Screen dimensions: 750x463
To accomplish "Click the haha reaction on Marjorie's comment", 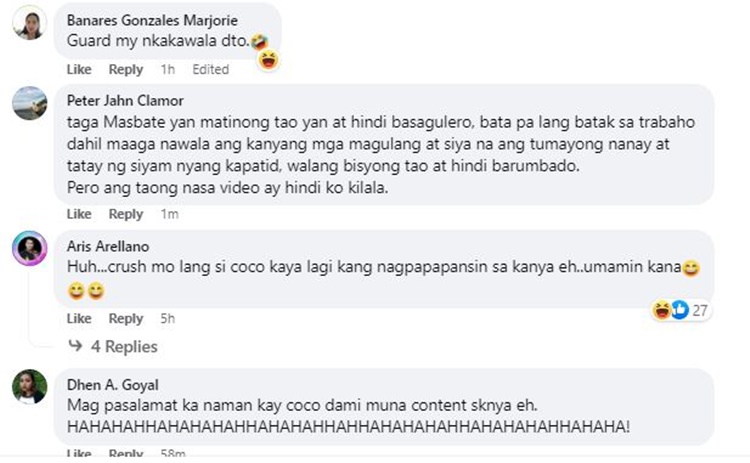I will (x=268, y=60).
